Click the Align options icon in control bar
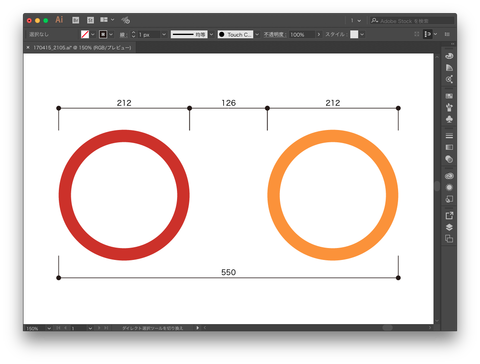 428,34
